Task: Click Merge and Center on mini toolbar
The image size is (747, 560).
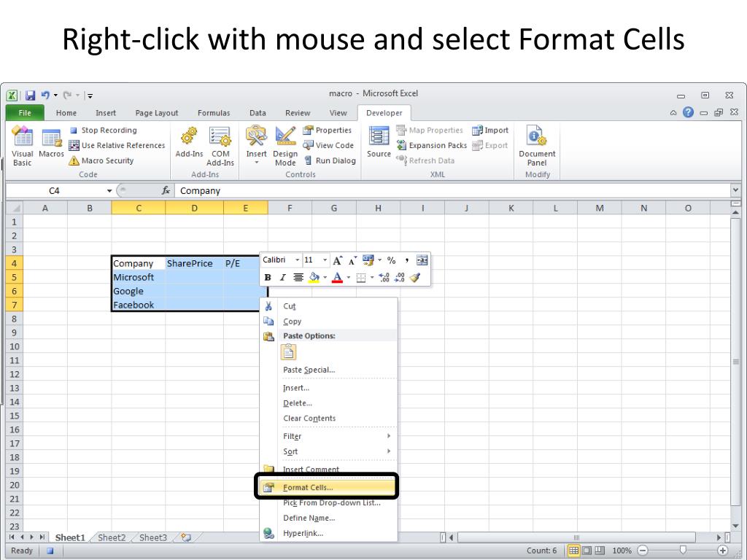Action: [422, 260]
